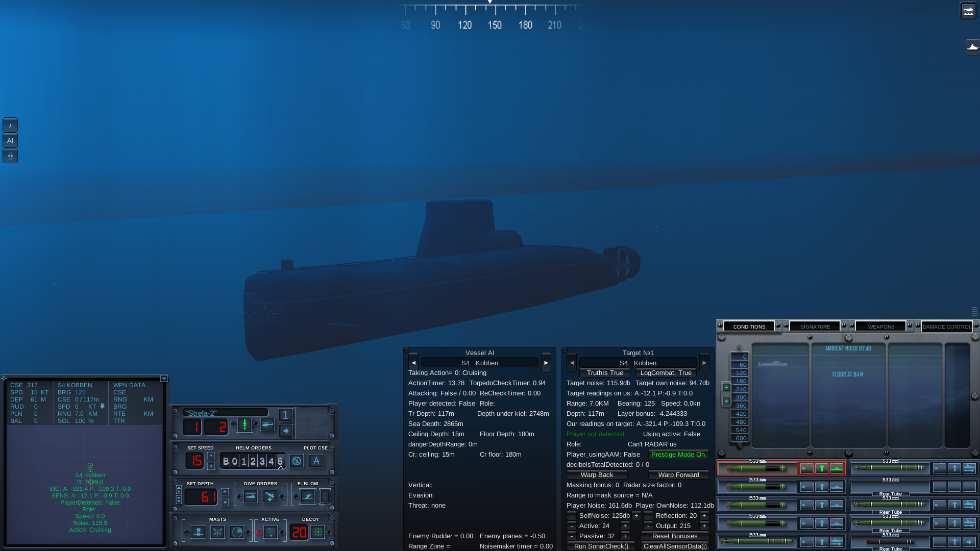Open the Plot CSE compass tool
The height and width of the screenshot is (551, 980).
[316, 461]
